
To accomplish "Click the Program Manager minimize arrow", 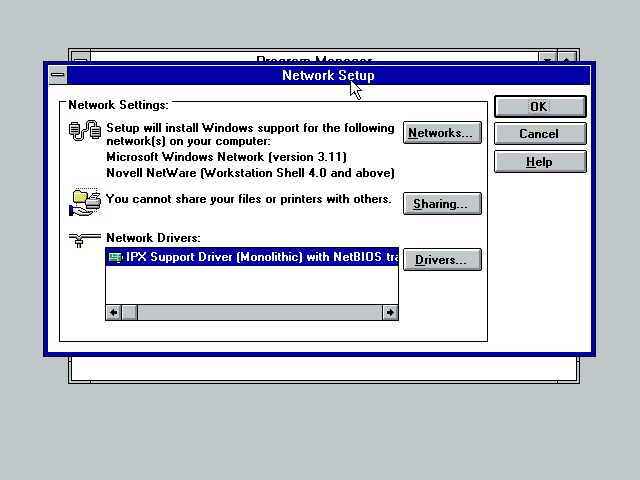I will (548, 57).
